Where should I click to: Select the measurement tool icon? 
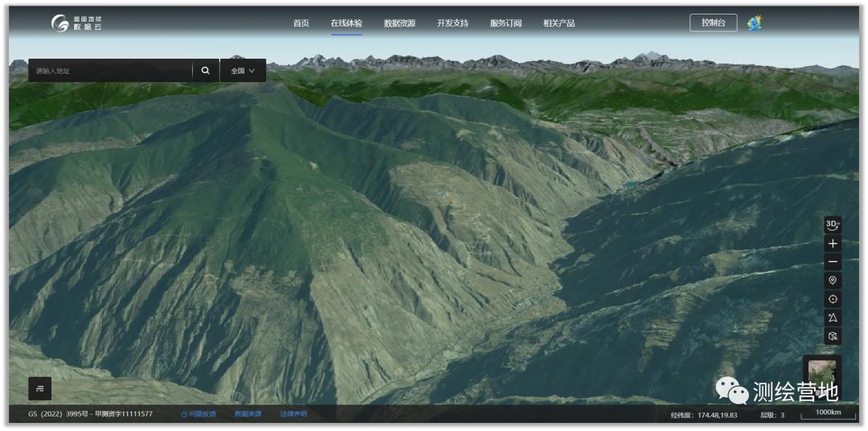833,318
